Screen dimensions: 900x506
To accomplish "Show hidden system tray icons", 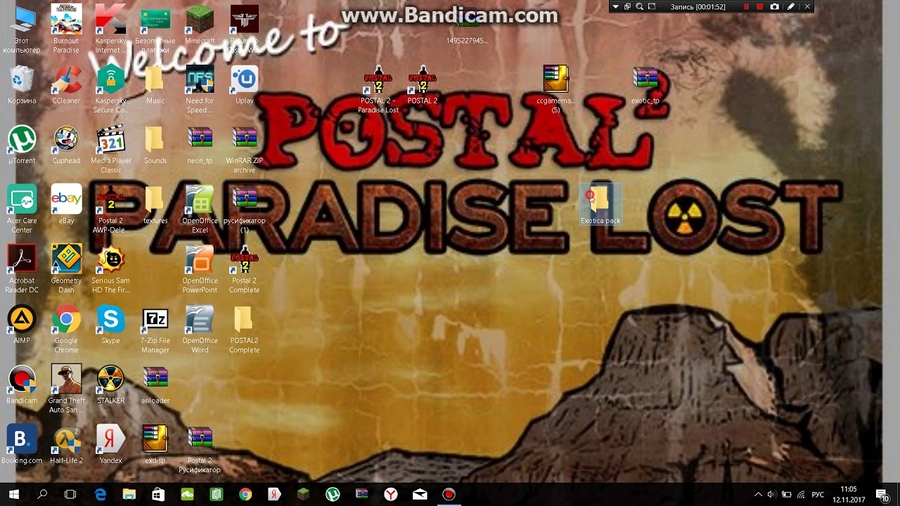I will click(758, 494).
